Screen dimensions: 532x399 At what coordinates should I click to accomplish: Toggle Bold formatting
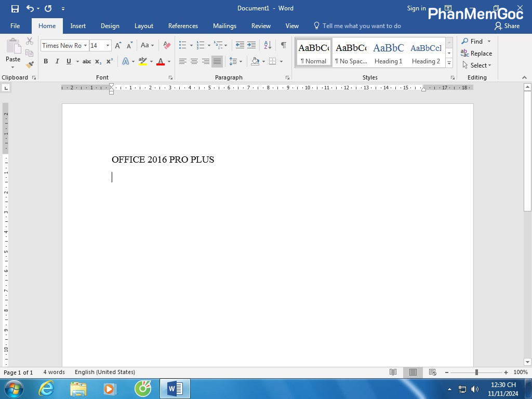46,61
